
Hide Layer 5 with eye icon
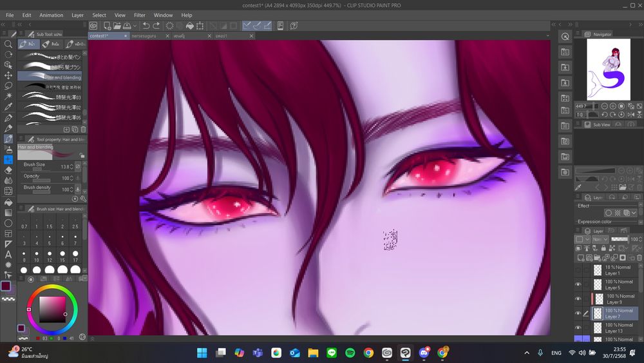point(578,284)
